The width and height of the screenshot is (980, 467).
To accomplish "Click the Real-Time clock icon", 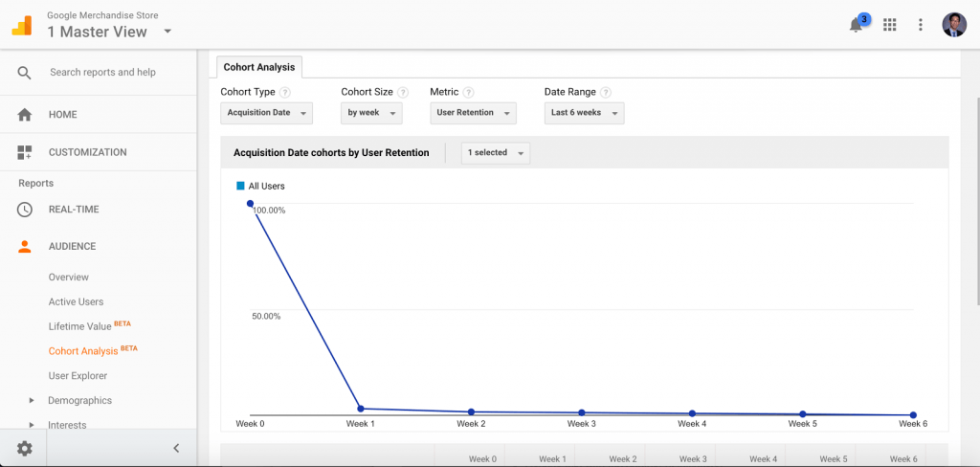I will pyautogui.click(x=24, y=210).
